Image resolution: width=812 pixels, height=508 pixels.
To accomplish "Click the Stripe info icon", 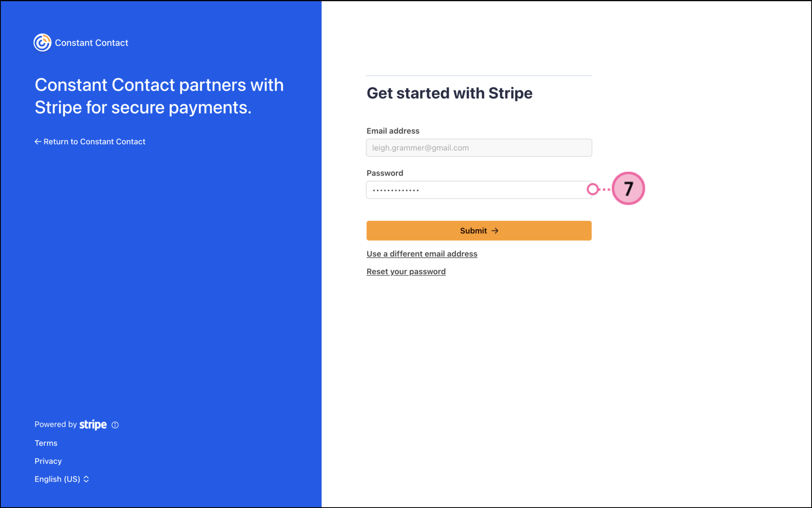I will point(115,425).
